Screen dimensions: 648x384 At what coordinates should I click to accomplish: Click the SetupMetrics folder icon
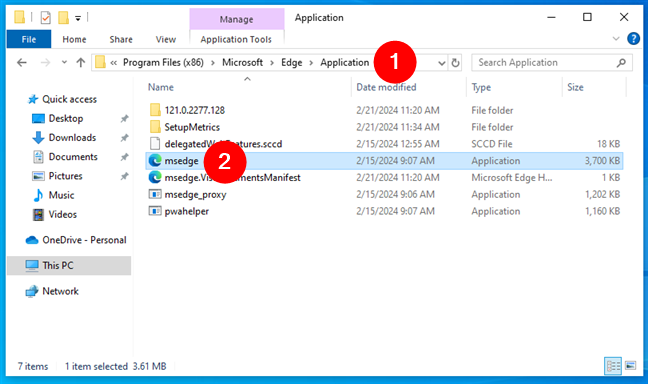click(155, 127)
